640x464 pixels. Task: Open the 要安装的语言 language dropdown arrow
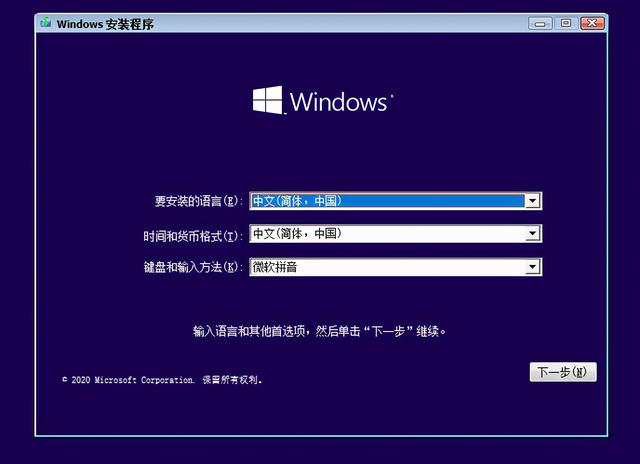click(x=532, y=201)
